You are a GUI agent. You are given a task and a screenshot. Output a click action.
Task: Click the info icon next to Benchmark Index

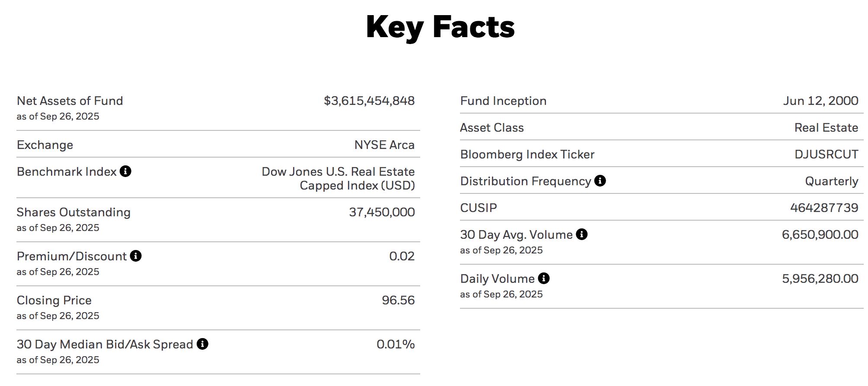click(x=125, y=171)
